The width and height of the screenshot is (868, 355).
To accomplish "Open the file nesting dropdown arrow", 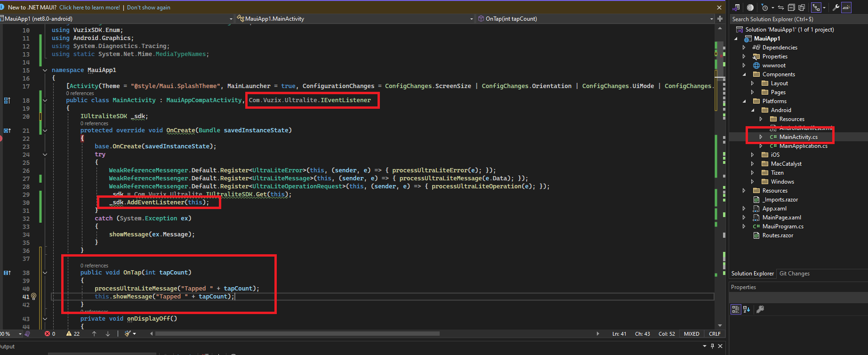I will [824, 8].
